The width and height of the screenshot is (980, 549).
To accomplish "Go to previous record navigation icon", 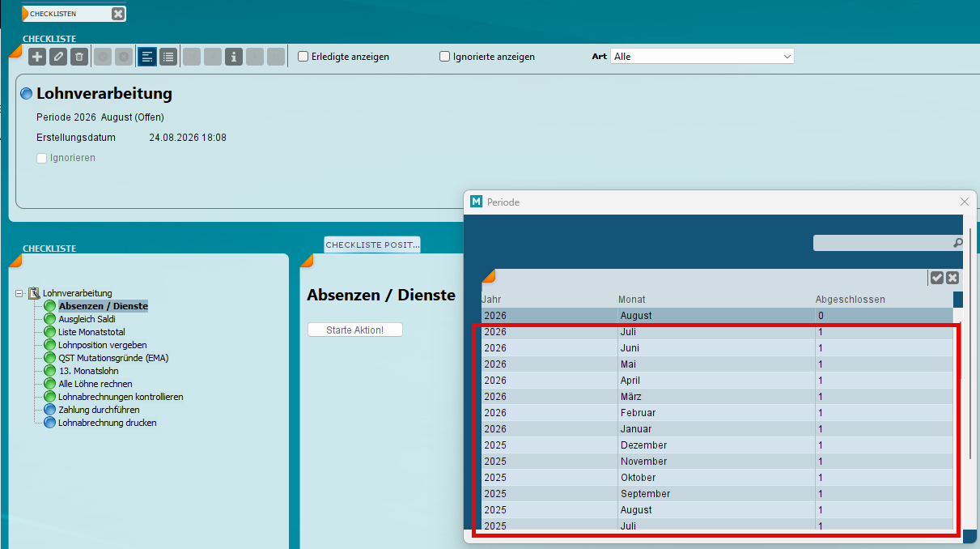I will (213, 57).
